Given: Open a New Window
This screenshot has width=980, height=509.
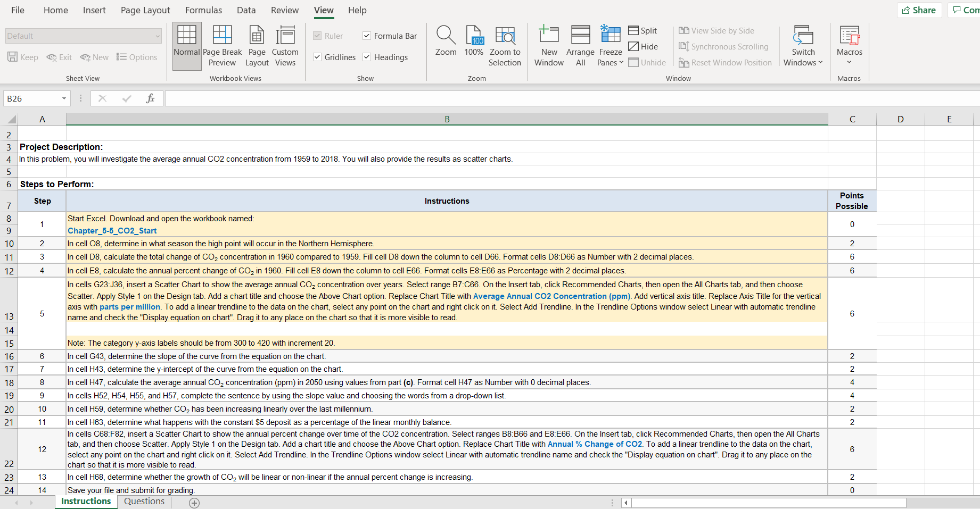Looking at the screenshot, I should click(x=548, y=45).
